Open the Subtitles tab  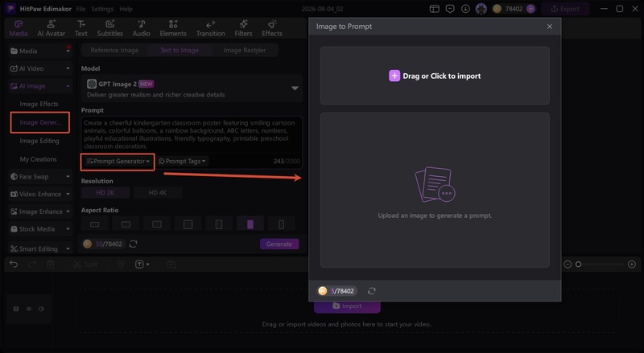pos(109,28)
